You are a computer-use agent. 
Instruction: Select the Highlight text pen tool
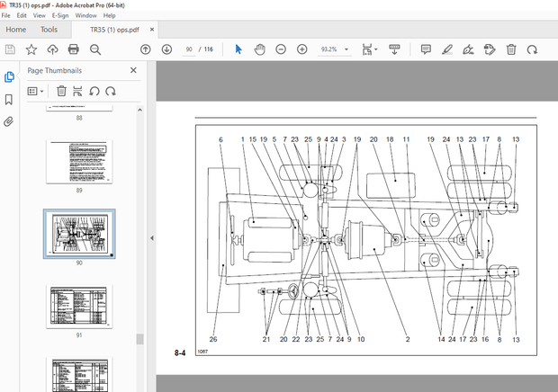pos(447,49)
